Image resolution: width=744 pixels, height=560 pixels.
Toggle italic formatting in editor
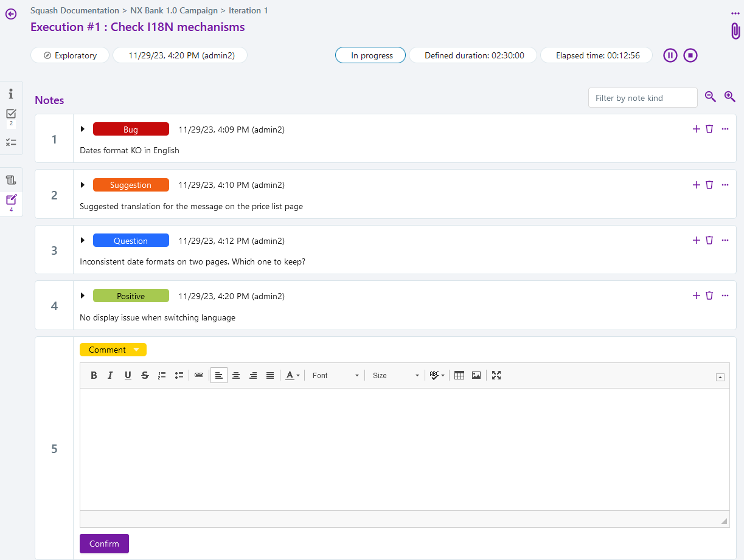tap(110, 375)
